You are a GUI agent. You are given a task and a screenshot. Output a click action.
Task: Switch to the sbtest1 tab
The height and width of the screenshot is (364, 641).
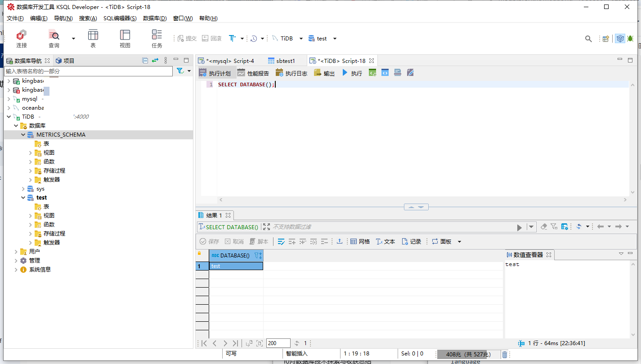(282, 61)
